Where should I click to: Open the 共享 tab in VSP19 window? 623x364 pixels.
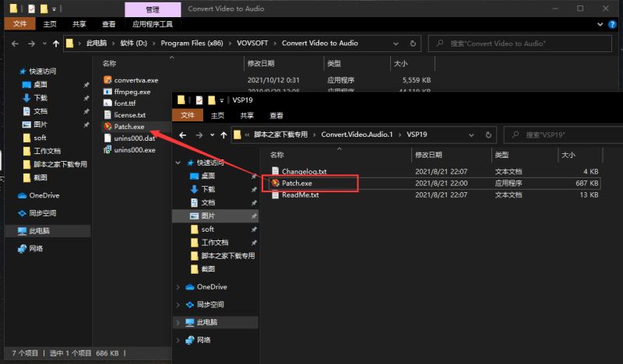pyautogui.click(x=247, y=116)
